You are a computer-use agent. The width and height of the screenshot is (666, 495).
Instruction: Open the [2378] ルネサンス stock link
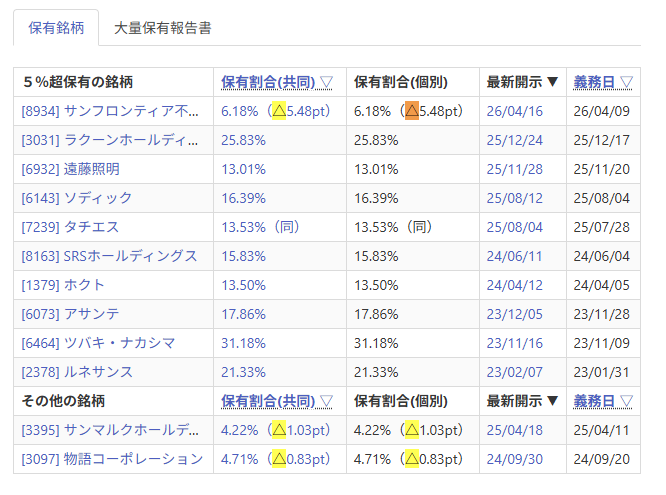77,372
